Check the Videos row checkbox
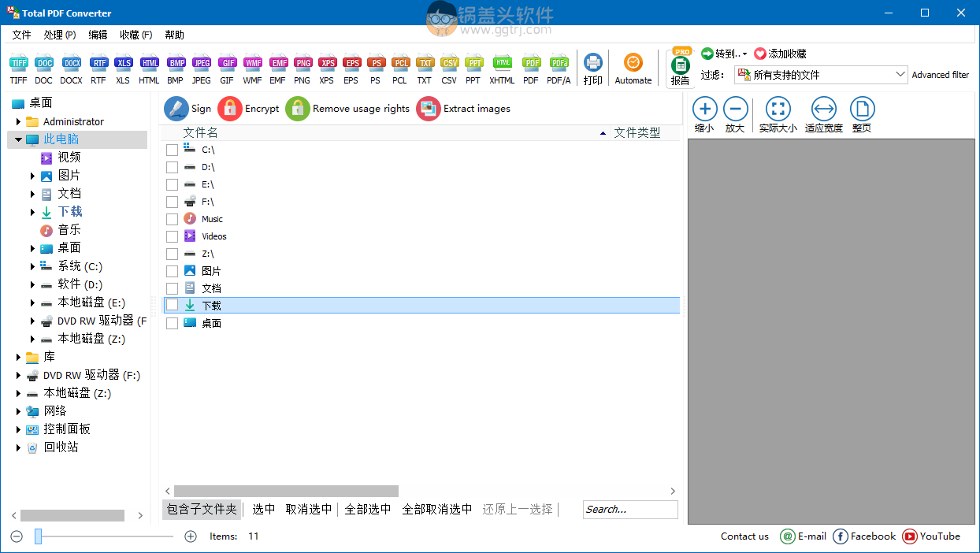980x553 pixels. (x=172, y=236)
